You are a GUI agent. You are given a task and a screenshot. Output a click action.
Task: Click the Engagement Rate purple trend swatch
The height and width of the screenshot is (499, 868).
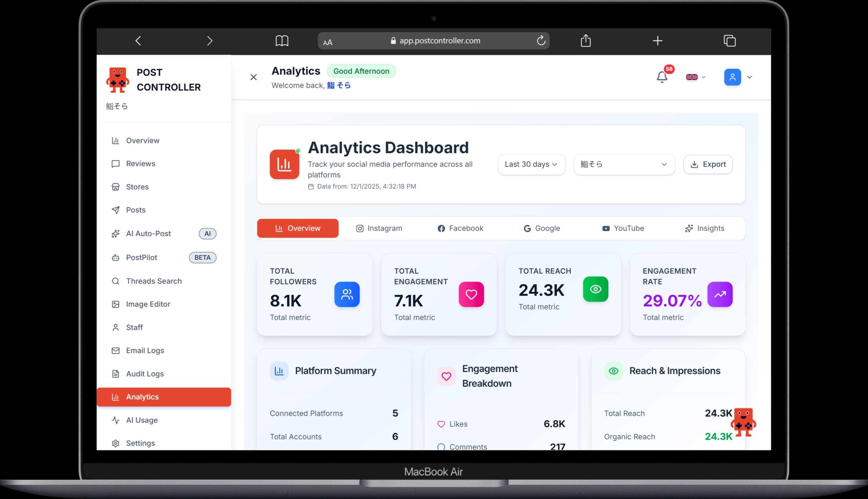click(x=720, y=294)
